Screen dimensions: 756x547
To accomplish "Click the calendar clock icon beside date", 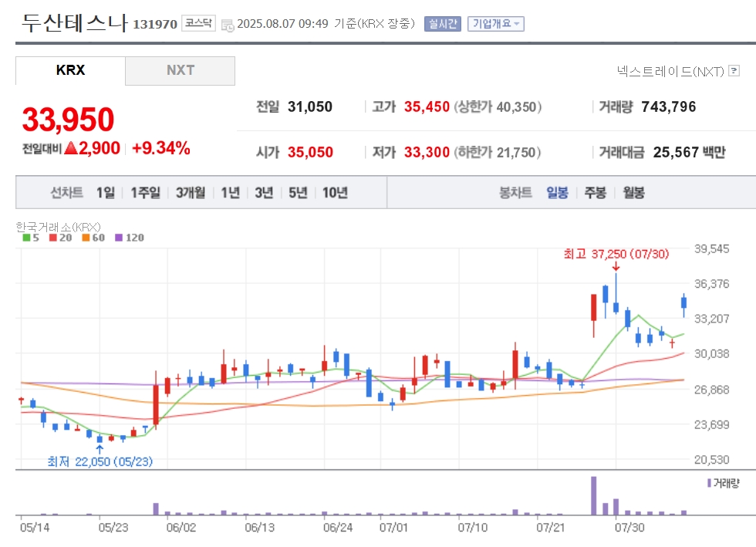I will (x=228, y=25).
